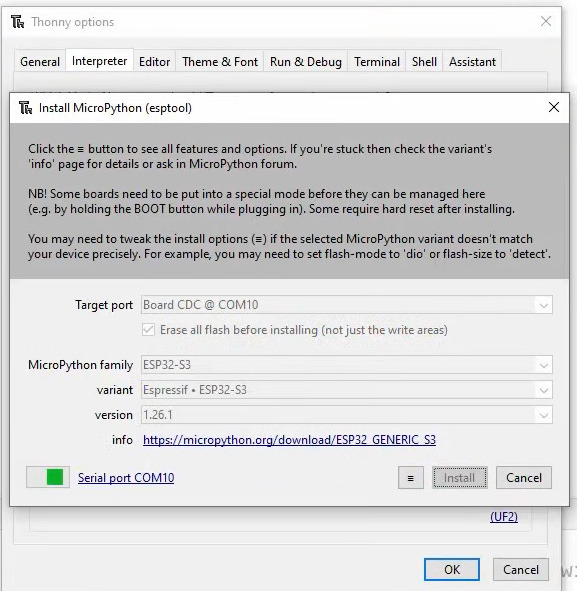This screenshot has height=591, width=577.
Task: Open the MicroPython family dropdown
Action: (543, 365)
